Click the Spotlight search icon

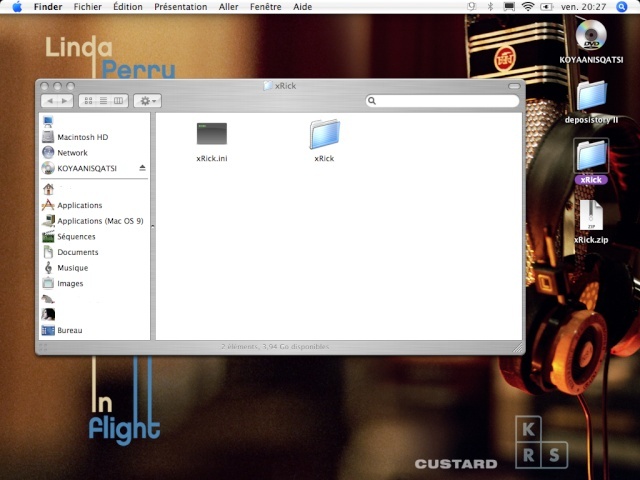point(622,7)
